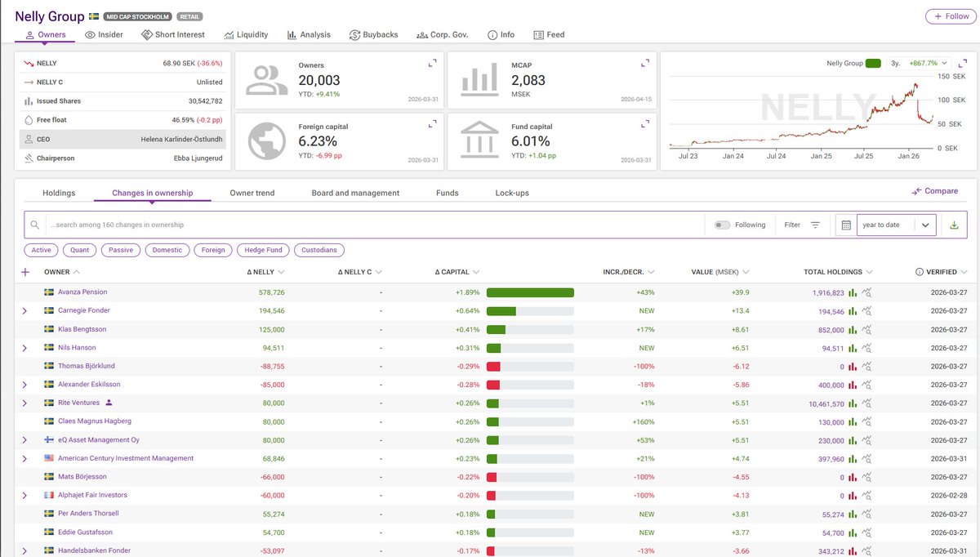This screenshot has width=980, height=557.
Task: Click the Compare link
Action: click(935, 191)
